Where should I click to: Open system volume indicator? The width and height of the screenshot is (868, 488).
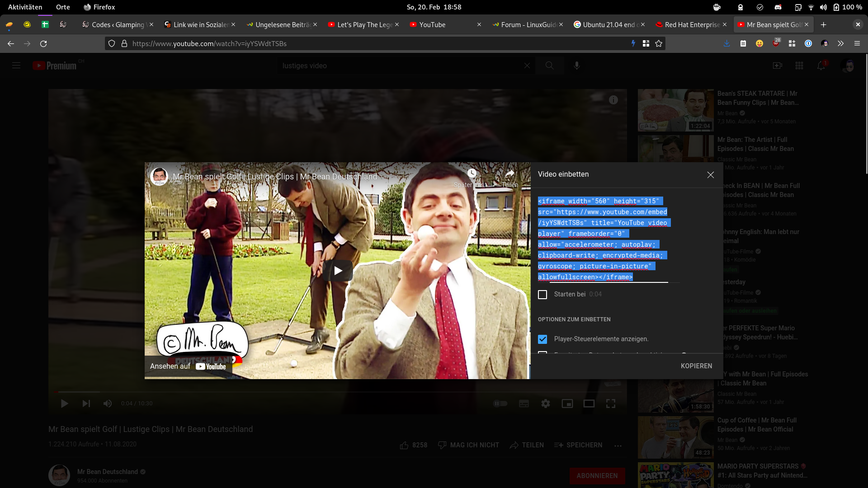[823, 7]
